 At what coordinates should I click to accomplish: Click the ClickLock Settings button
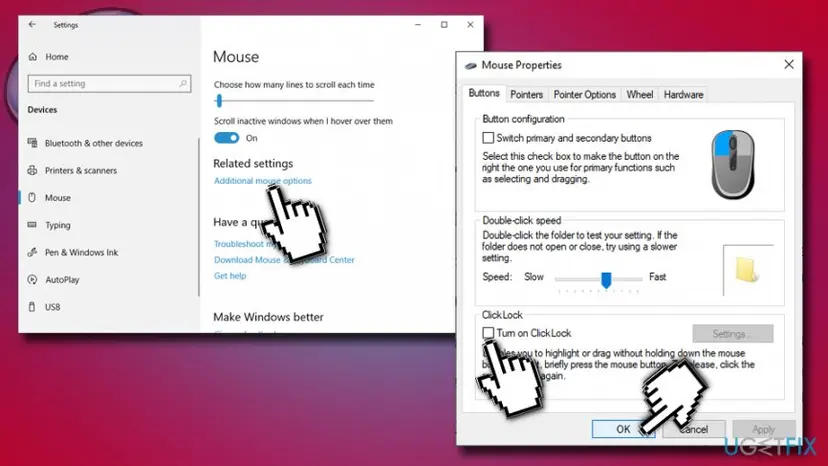732,333
